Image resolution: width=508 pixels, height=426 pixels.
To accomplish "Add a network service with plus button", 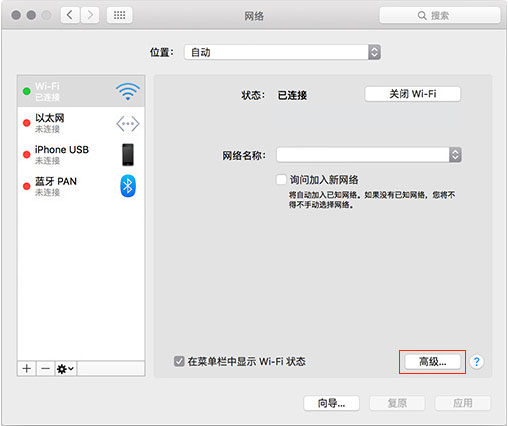I will (x=27, y=369).
